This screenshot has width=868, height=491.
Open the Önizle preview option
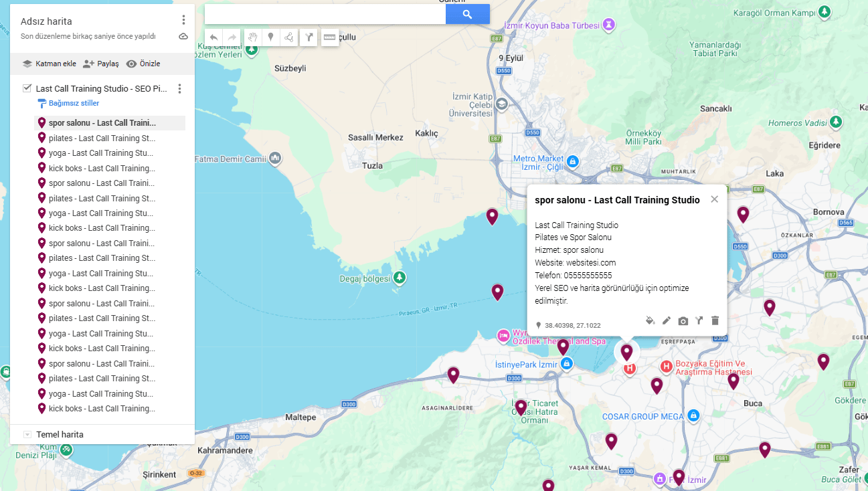click(x=143, y=64)
